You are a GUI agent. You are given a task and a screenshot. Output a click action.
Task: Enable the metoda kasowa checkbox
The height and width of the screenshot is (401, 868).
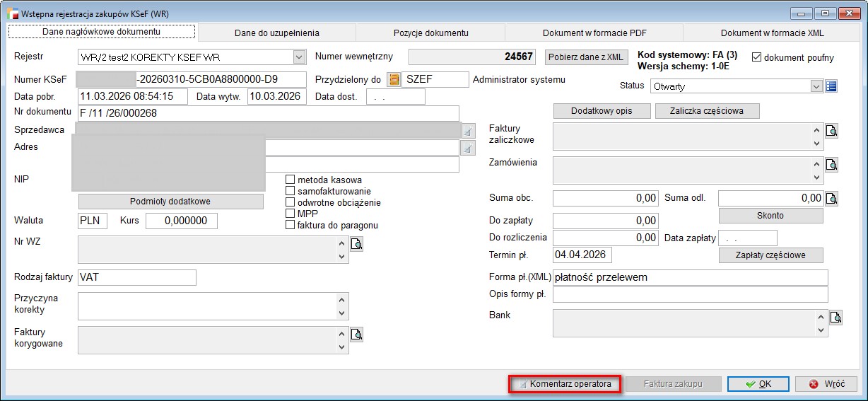[290, 180]
